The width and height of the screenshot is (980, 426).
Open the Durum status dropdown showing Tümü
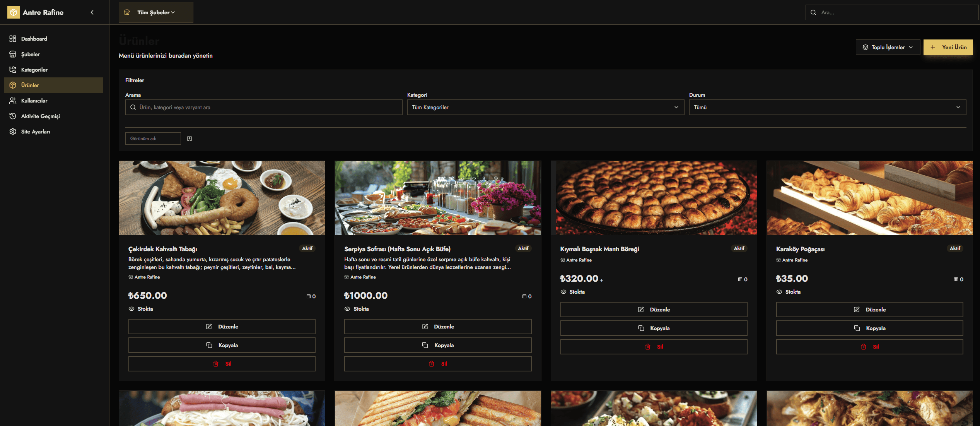pyautogui.click(x=828, y=107)
